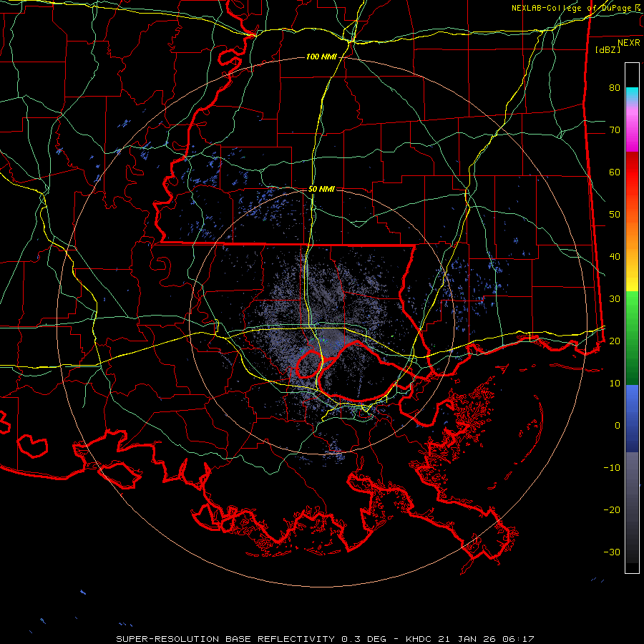Image resolution: width=644 pixels, height=644 pixels.
Task: Click the '80' dBZ scale value
Action: pyautogui.click(x=615, y=87)
